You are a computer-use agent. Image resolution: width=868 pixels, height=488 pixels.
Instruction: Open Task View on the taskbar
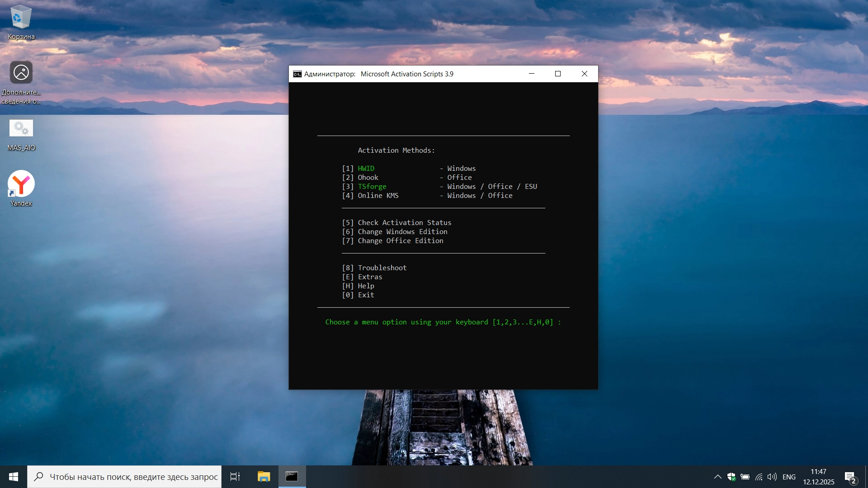[235, 477]
